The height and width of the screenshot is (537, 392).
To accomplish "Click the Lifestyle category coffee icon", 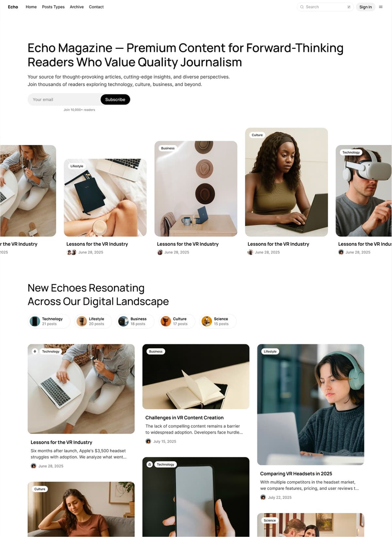I will pos(82,321).
